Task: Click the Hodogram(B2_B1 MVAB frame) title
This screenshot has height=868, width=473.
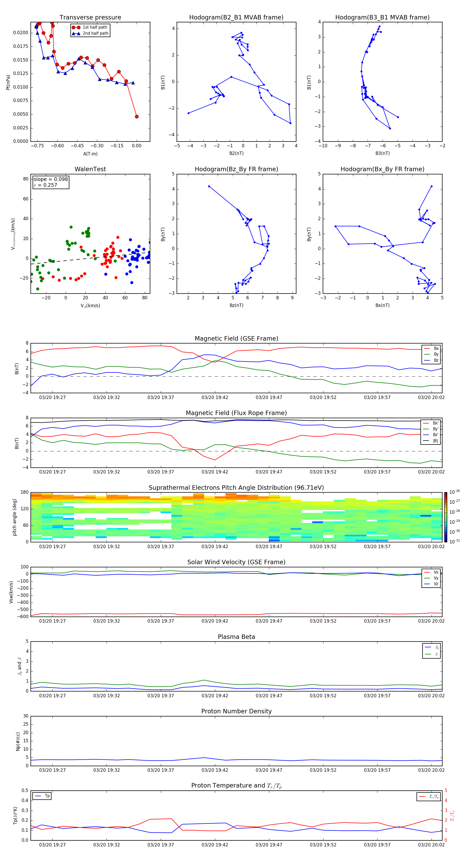Action: [x=236, y=18]
